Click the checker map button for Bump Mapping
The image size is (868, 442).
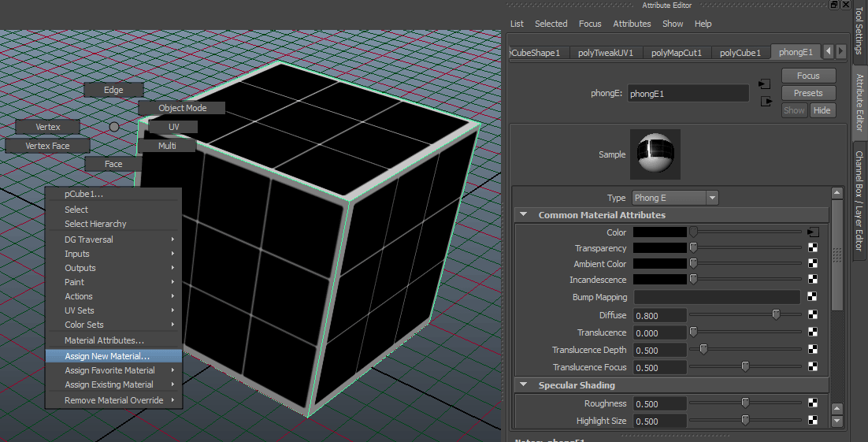pos(813,297)
